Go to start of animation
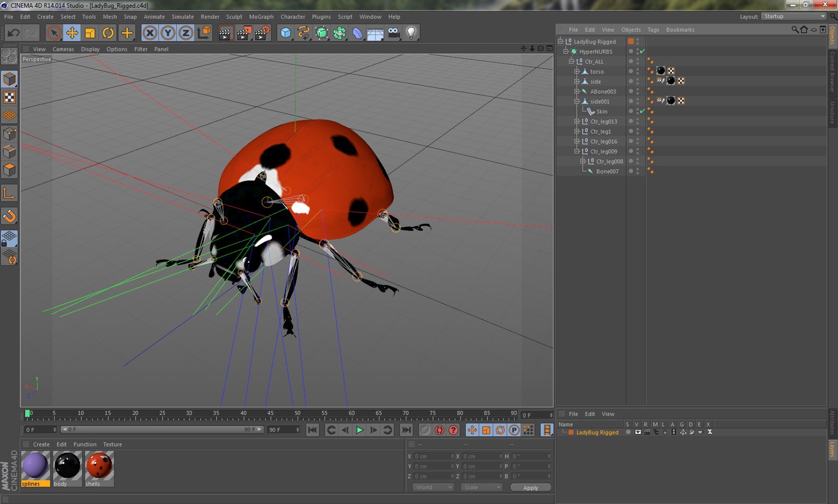Image resolution: width=838 pixels, height=504 pixels. point(313,430)
